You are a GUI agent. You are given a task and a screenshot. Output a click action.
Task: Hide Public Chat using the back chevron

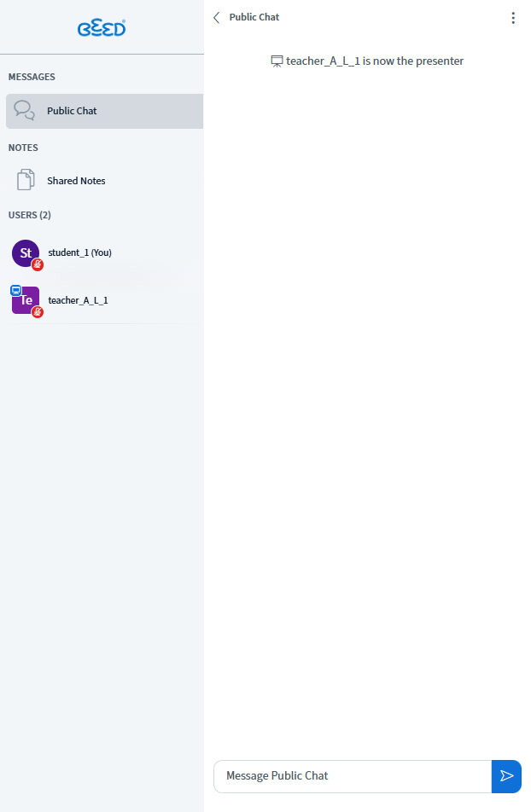217,18
